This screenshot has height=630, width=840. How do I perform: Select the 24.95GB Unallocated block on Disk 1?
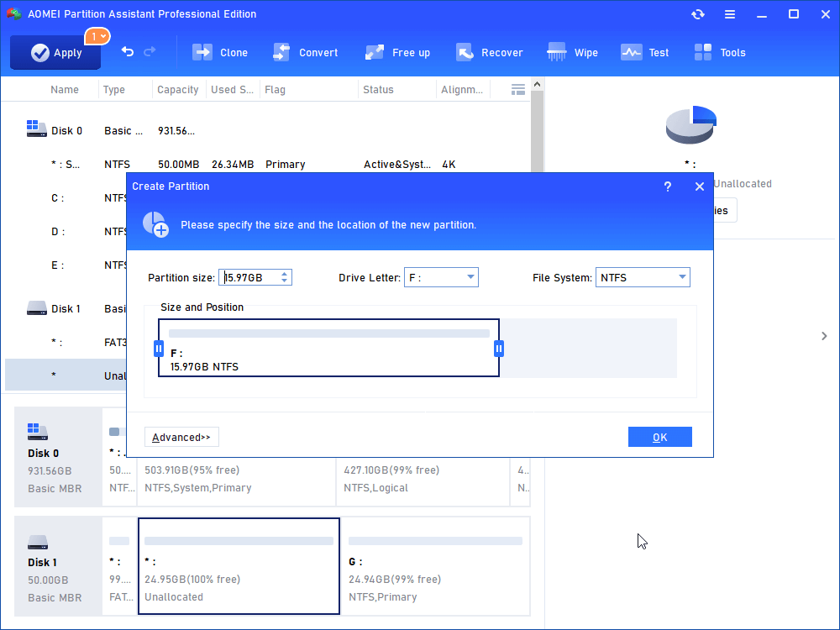click(x=239, y=565)
